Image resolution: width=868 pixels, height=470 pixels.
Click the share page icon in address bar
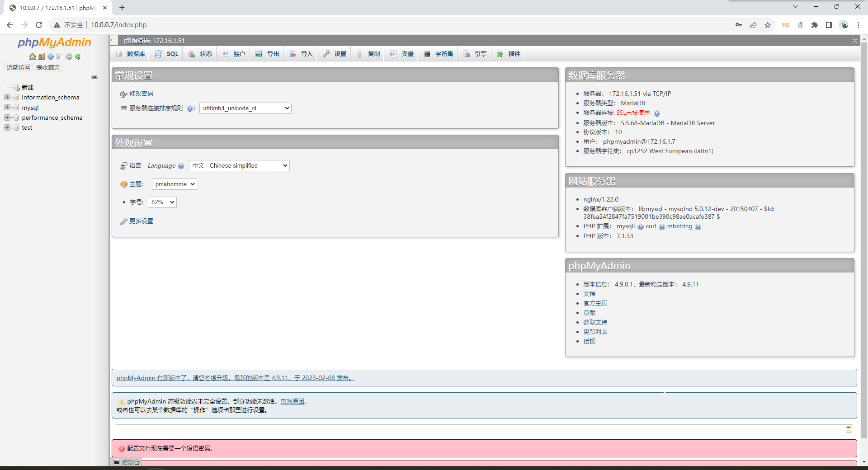coord(753,25)
